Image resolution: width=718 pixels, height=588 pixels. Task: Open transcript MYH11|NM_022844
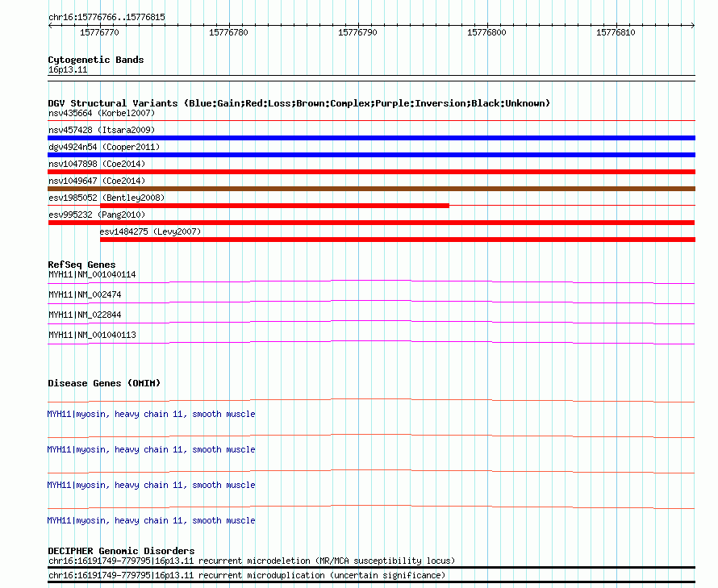[85, 315]
